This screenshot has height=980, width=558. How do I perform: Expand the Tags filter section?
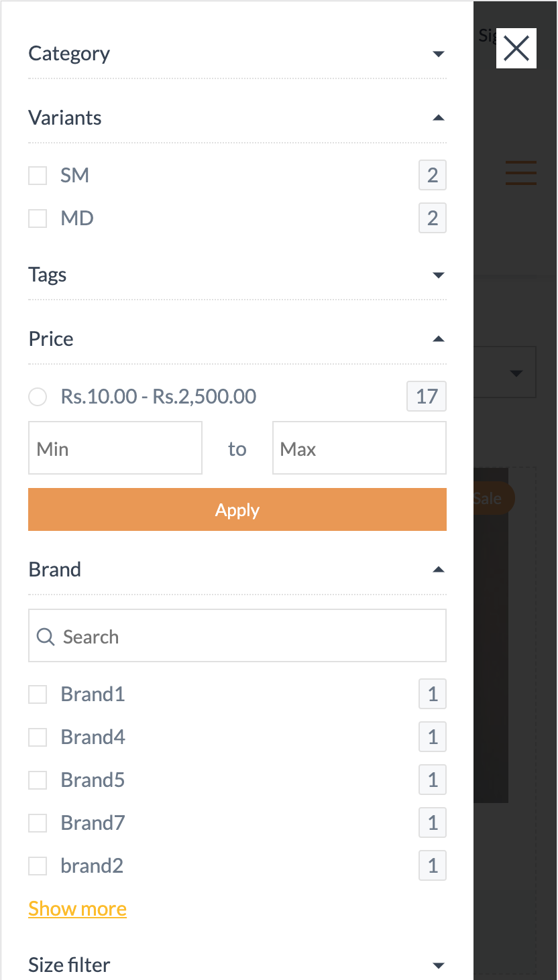[439, 275]
